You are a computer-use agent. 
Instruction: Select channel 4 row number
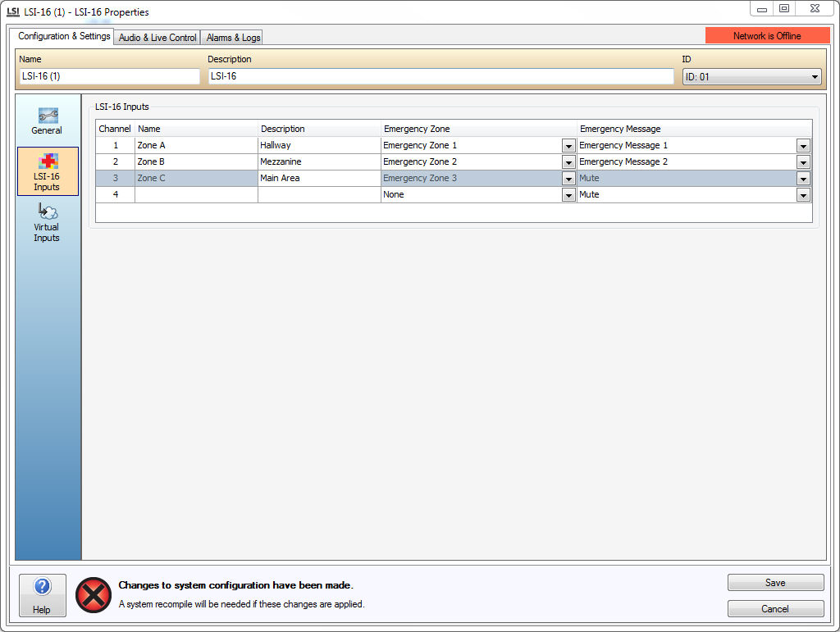pos(115,195)
